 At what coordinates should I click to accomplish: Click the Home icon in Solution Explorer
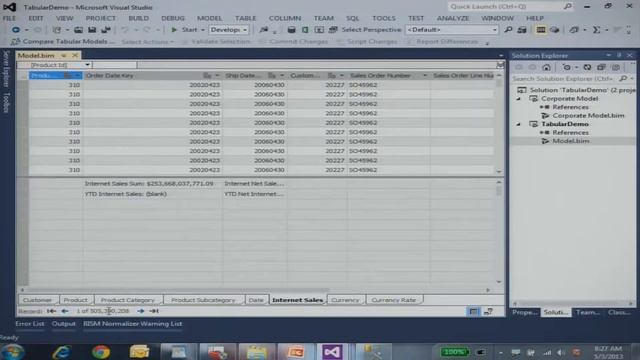(547, 67)
